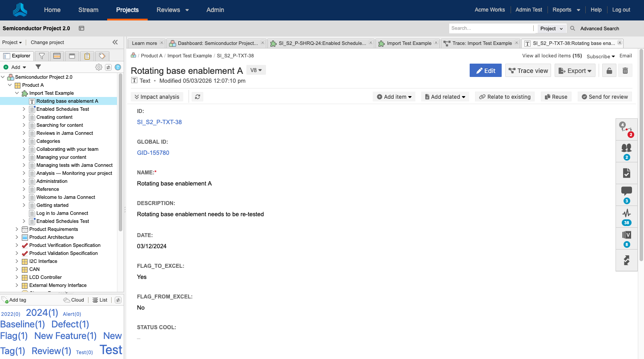Screen dimensions: 644x359
Task: Open explorer tree settings gear
Action: [x=99, y=67]
